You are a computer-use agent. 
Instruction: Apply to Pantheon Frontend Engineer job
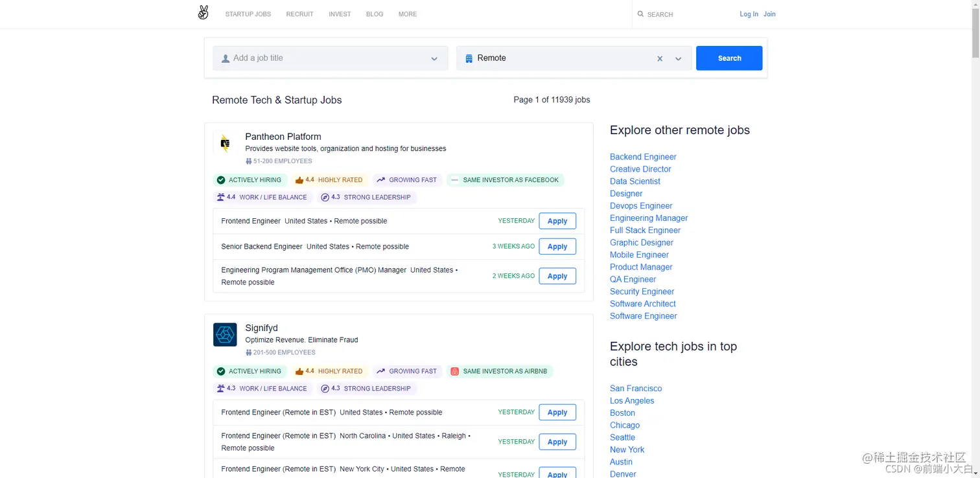pyautogui.click(x=557, y=221)
